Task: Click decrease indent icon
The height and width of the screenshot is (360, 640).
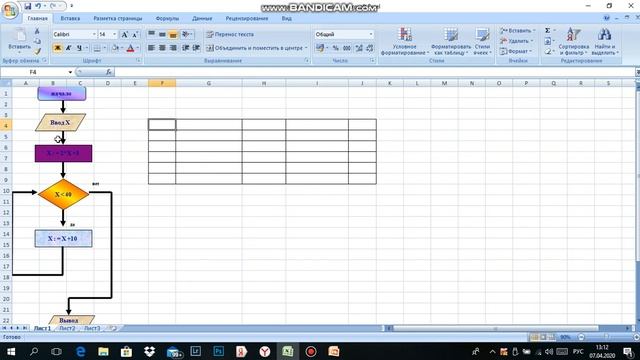Action: click(x=185, y=48)
